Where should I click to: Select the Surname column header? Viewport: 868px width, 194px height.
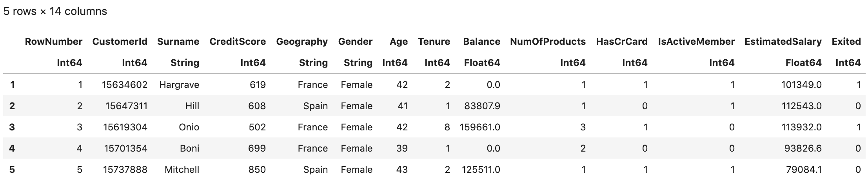tap(178, 42)
